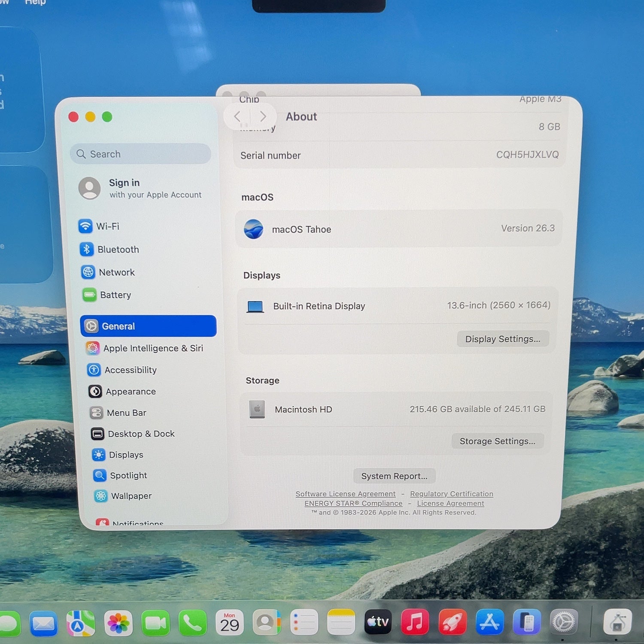The image size is (644, 644).
Task: Click the Bluetooth icon in the sidebar
Action: click(86, 249)
